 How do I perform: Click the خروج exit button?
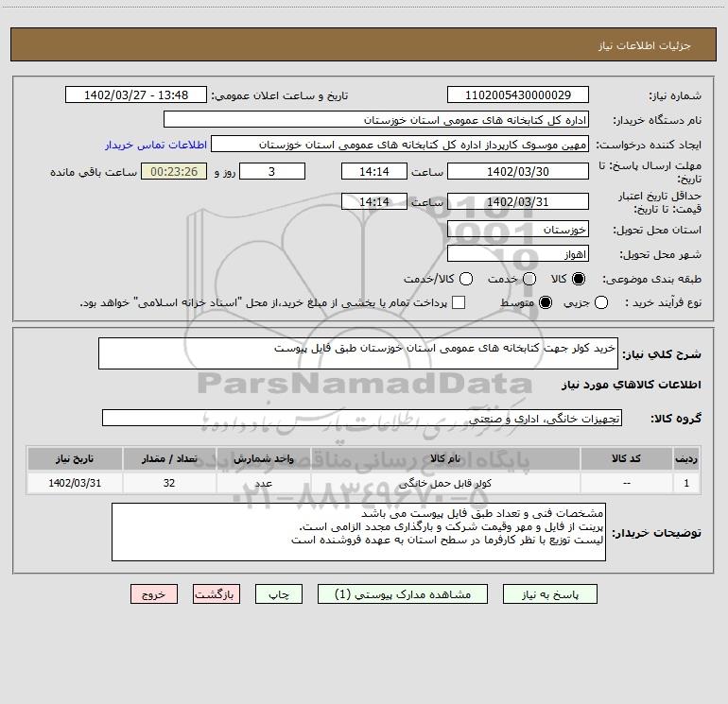point(154,594)
